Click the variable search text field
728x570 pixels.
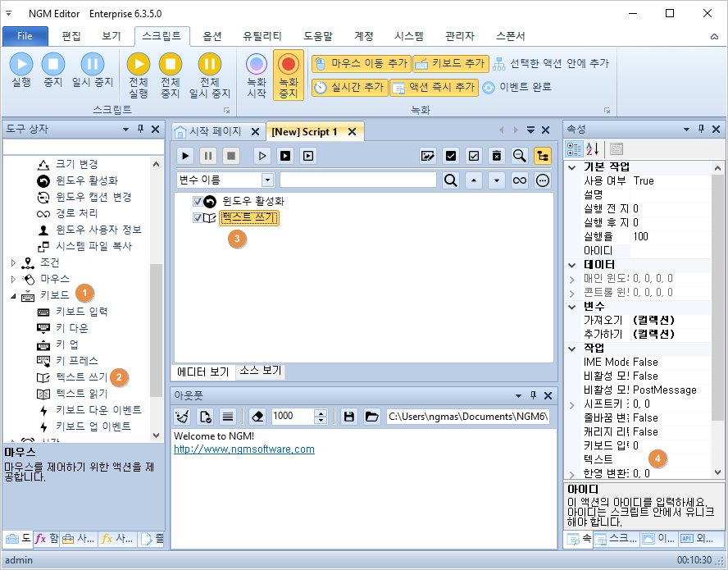pos(358,180)
